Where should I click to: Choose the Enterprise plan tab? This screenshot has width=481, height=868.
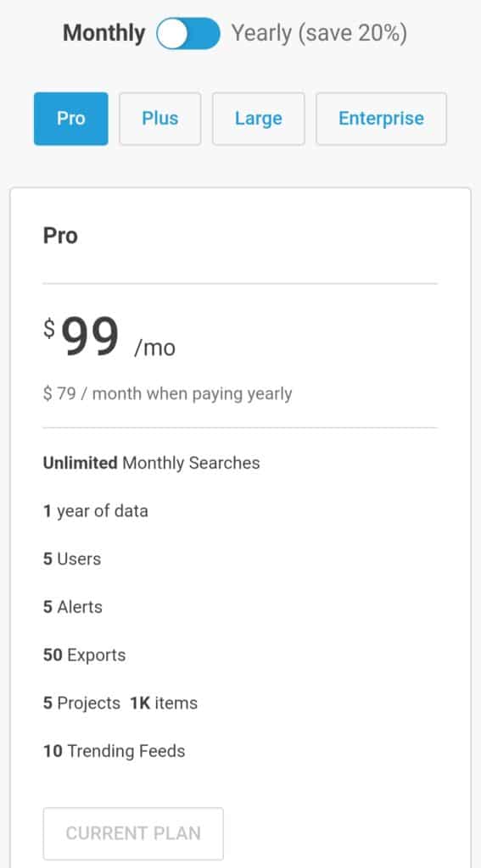(381, 119)
